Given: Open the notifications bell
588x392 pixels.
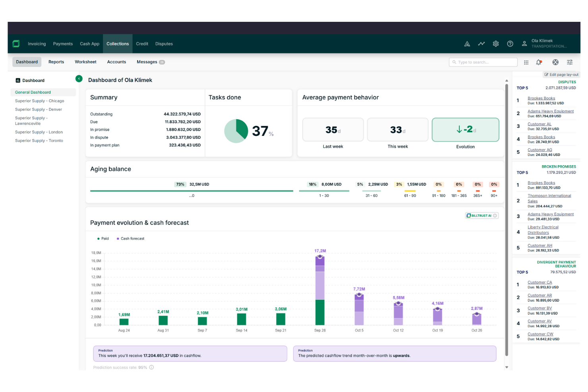Looking at the screenshot, I should (539, 62).
